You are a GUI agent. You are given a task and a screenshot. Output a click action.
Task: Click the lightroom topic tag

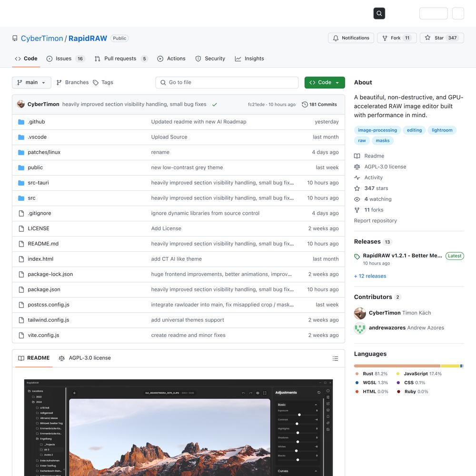click(442, 130)
